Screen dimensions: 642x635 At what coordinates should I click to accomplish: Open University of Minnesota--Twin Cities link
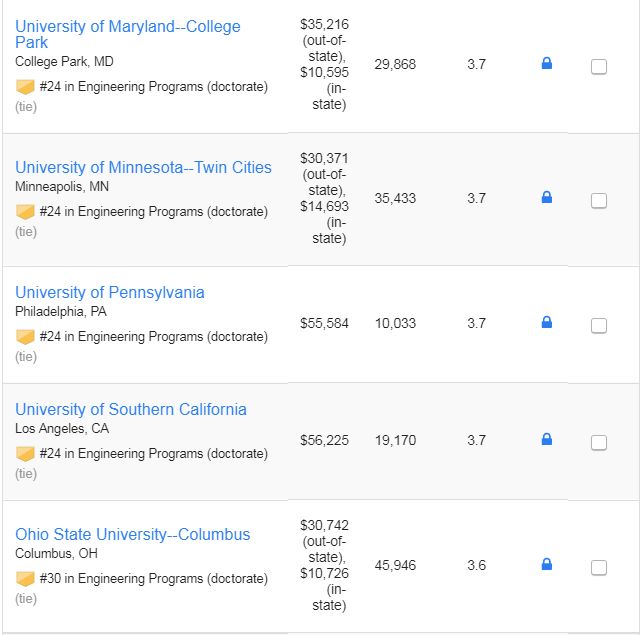143,167
